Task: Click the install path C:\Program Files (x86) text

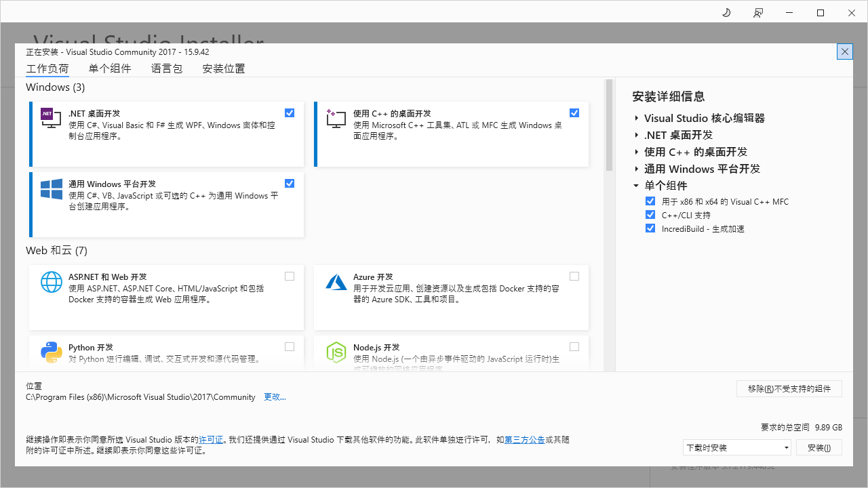Action: click(x=140, y=397)
